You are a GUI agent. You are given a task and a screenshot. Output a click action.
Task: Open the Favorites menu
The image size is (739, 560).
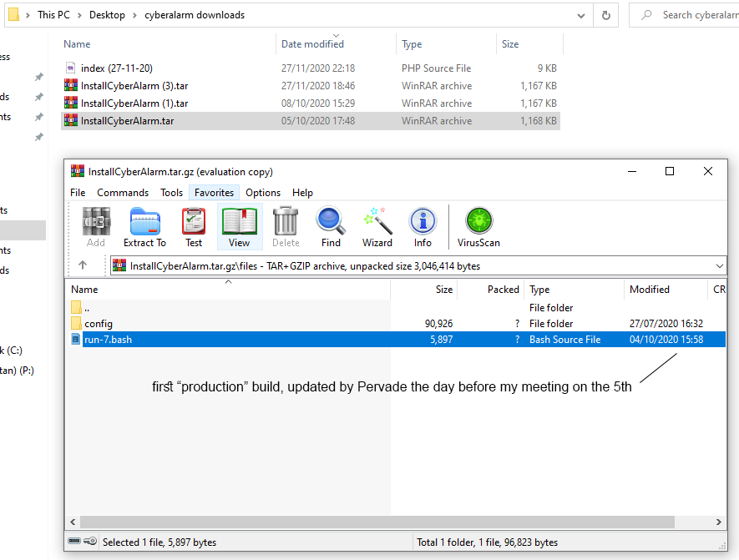click(x=214, y=193)
